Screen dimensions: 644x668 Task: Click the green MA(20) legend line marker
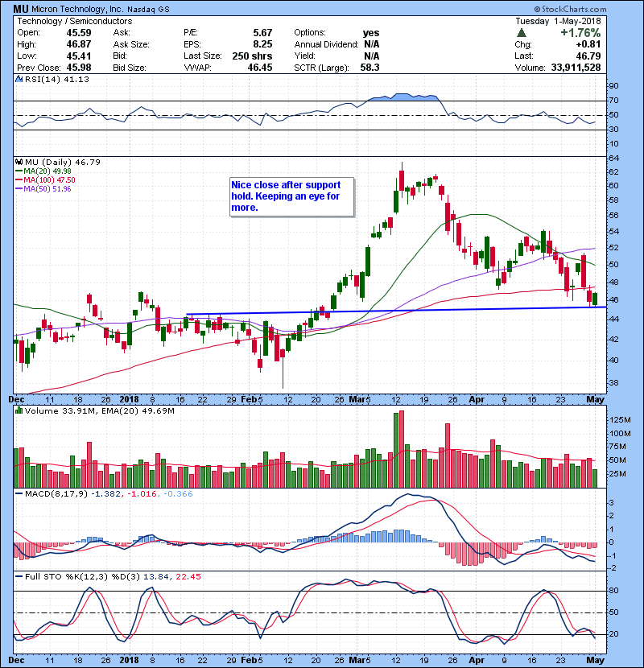pyautogui.click(x=19, y=171)
